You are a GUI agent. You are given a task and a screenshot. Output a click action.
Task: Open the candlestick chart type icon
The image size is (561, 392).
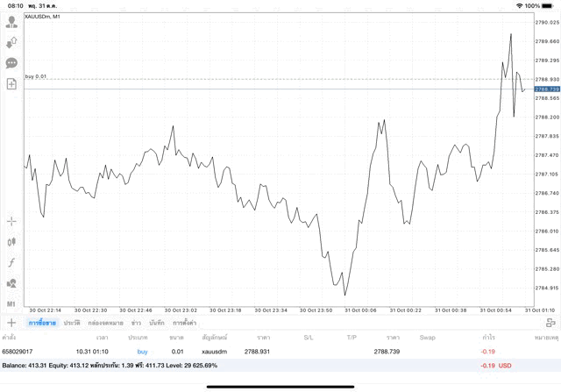pyautogui.click(x=11, y=242)
